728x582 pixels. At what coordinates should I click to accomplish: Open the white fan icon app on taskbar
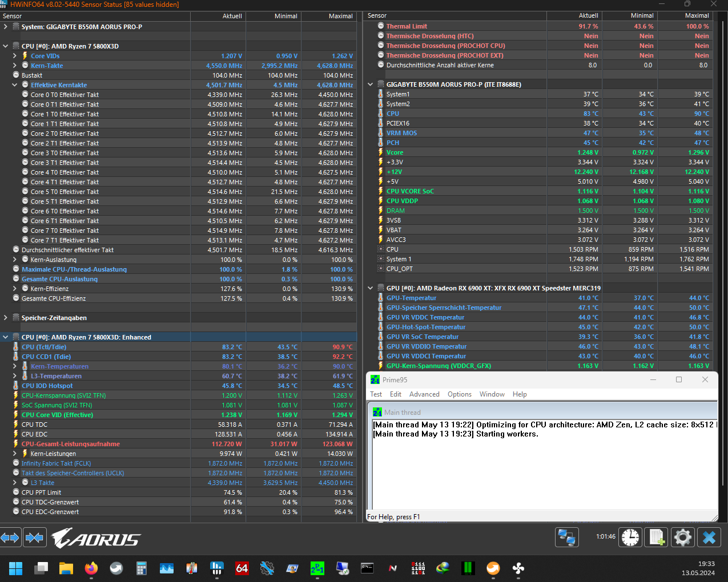[x=518, y=568]
